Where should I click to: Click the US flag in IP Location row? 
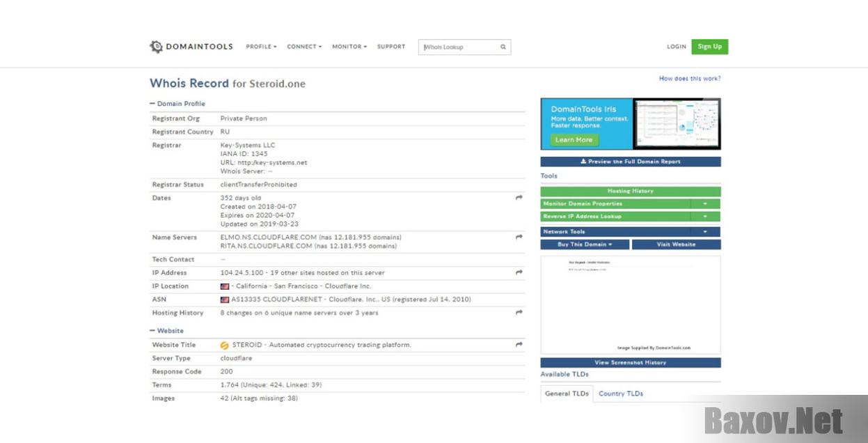pos(225,286)
